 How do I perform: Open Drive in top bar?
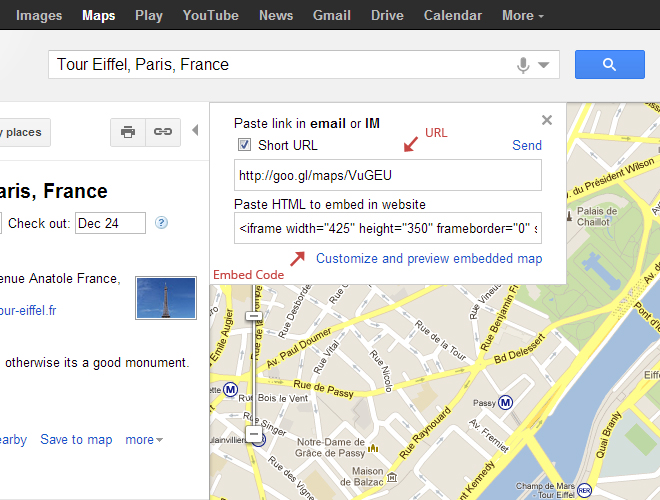(387, 16)
